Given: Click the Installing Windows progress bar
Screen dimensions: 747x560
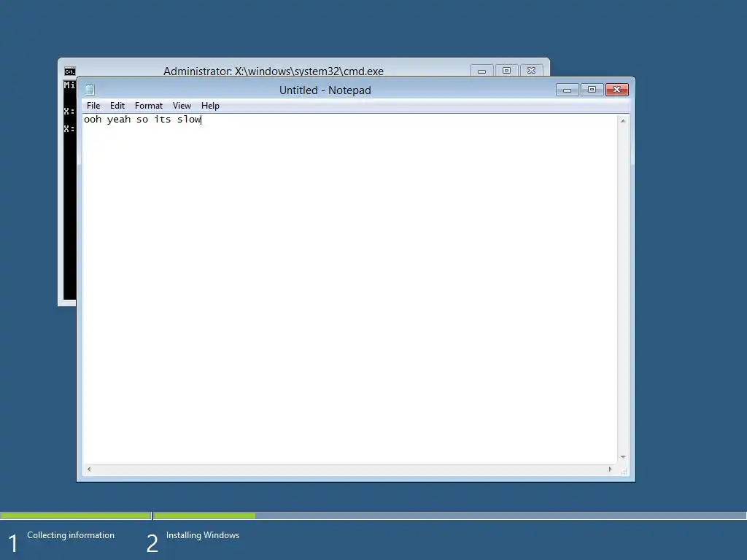Looking at the screenshot, I should pos(449,516).
